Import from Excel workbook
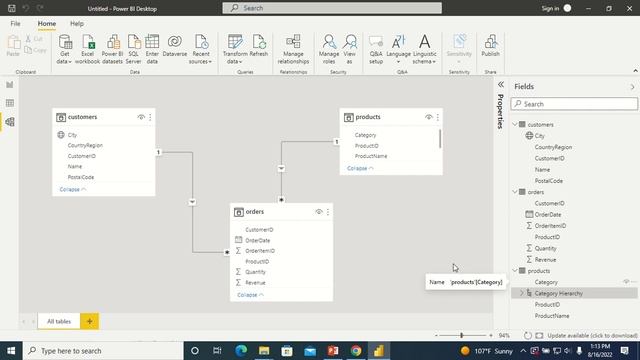 [87, 49]
